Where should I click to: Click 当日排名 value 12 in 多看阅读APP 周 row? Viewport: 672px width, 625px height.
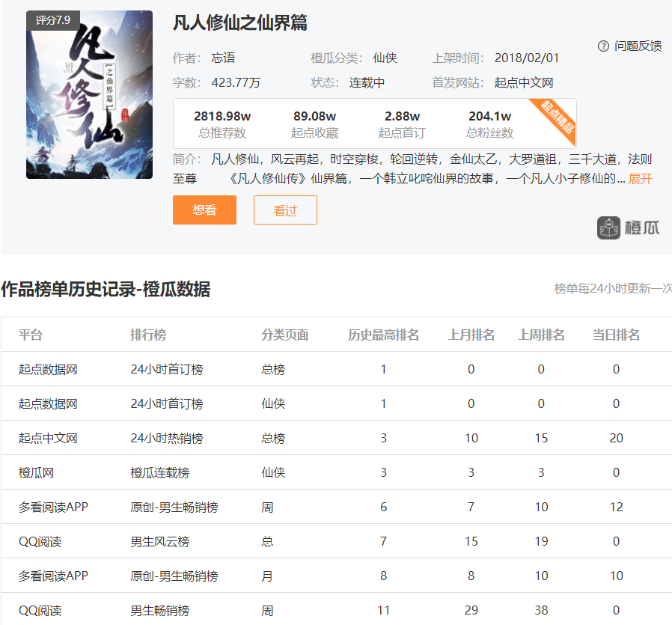point(617,507)
